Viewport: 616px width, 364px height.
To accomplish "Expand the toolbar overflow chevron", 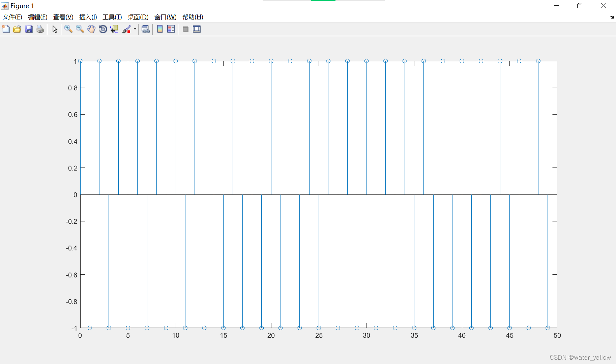I will (612, 17).
